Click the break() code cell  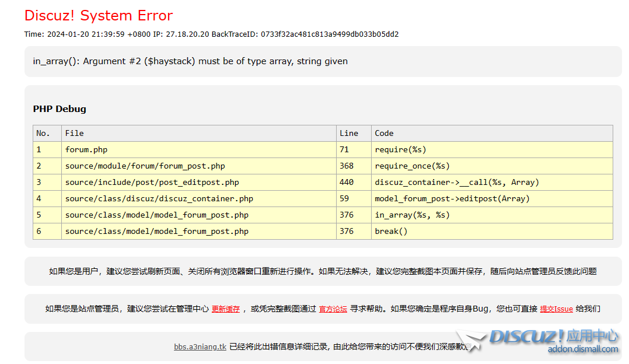tap(492, 232)
